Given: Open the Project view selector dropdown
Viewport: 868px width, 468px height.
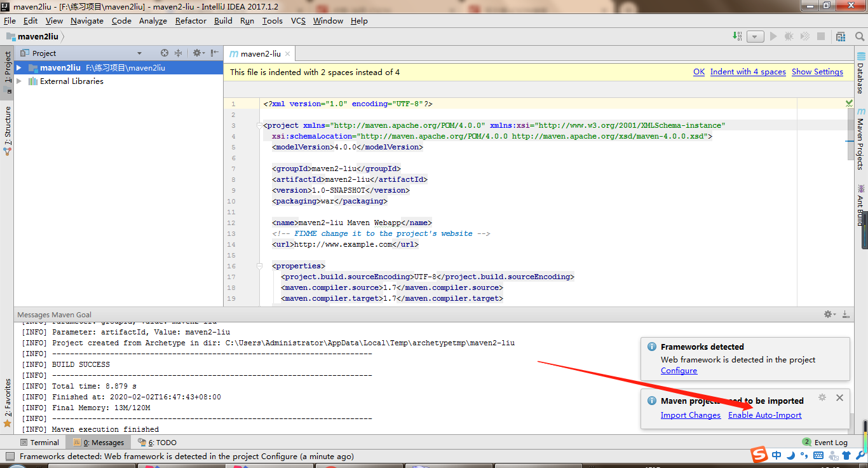Looking at the screenshot, I should [x=140, y=53].
